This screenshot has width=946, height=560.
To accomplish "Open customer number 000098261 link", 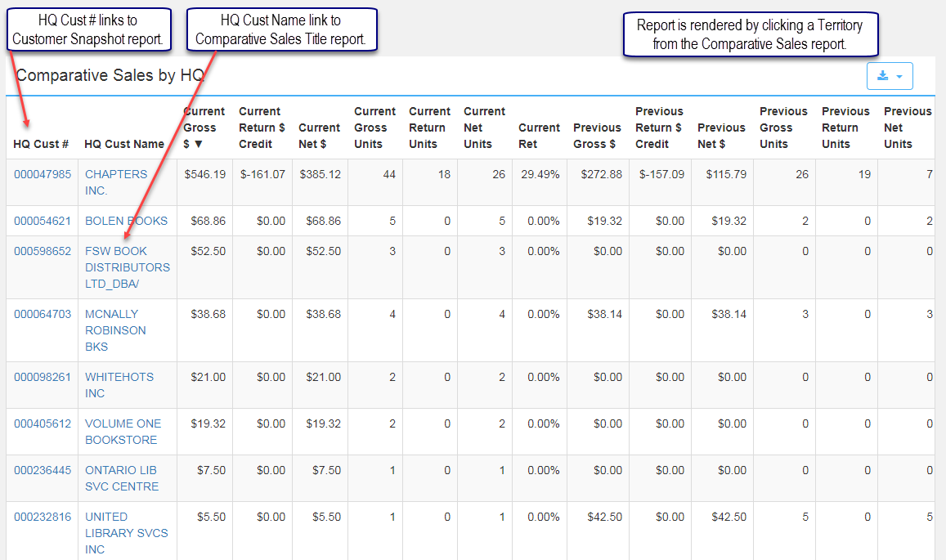I will click(43, 377).
